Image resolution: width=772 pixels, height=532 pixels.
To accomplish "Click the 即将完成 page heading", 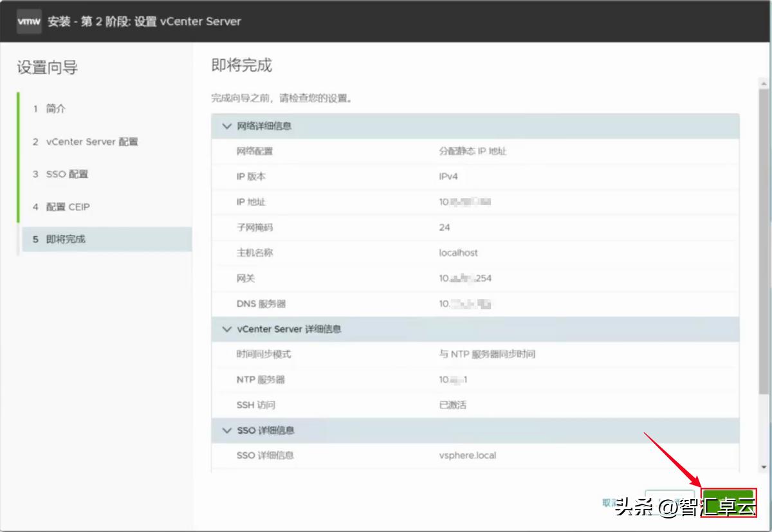I will [241, 65].
